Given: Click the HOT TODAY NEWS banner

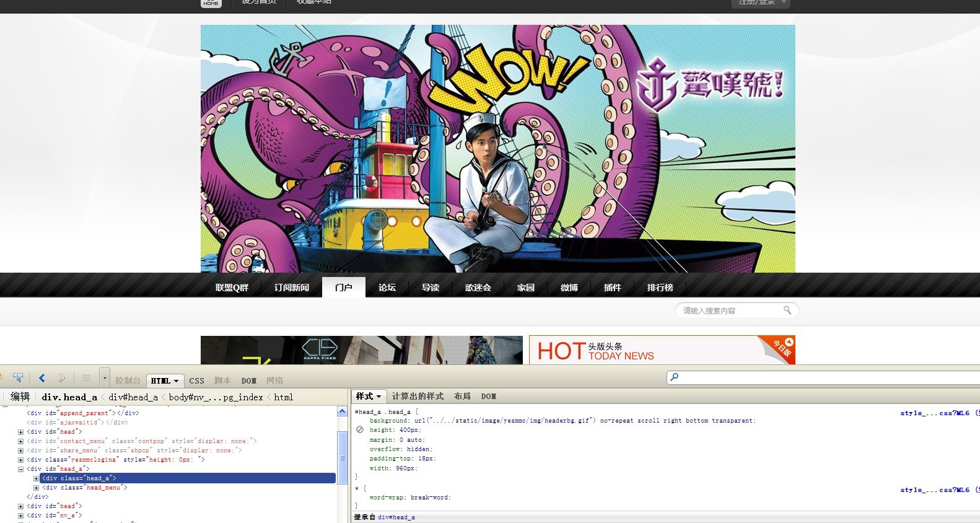Looking at the screenshot, I should click(662, 350).
